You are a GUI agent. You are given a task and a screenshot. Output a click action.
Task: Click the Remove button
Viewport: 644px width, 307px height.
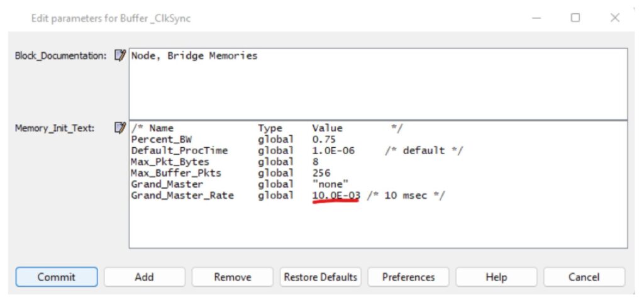[232, 277]
